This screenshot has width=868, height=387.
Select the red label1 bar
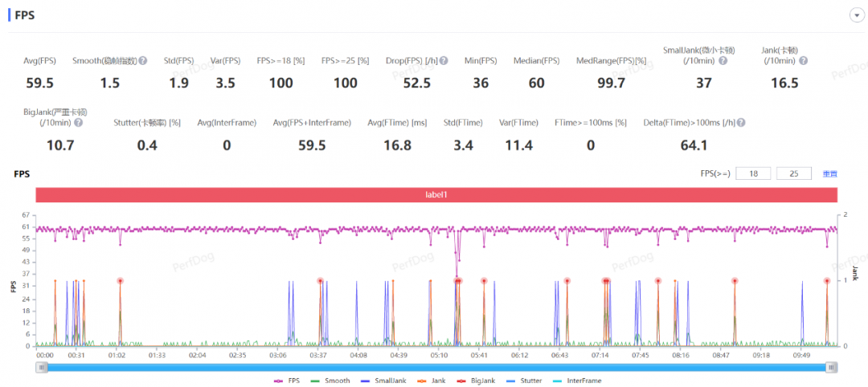pyautogui.click(x=436, y=195)
